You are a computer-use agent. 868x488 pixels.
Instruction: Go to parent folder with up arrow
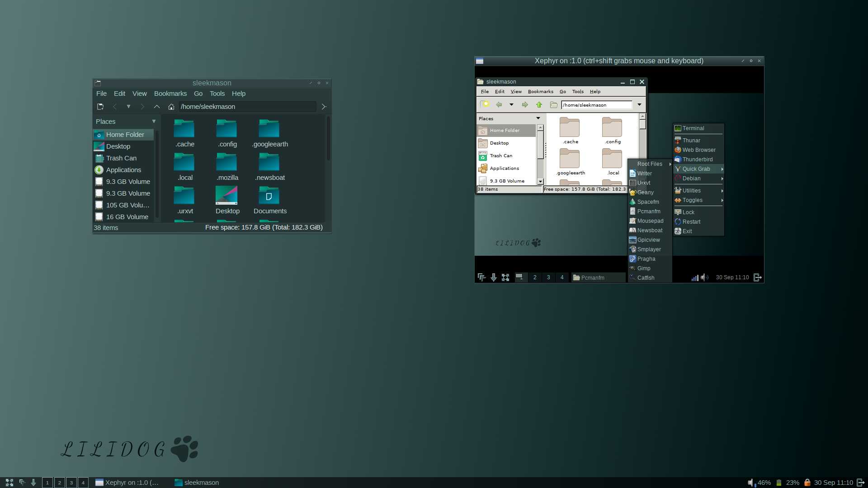(157, 107)
